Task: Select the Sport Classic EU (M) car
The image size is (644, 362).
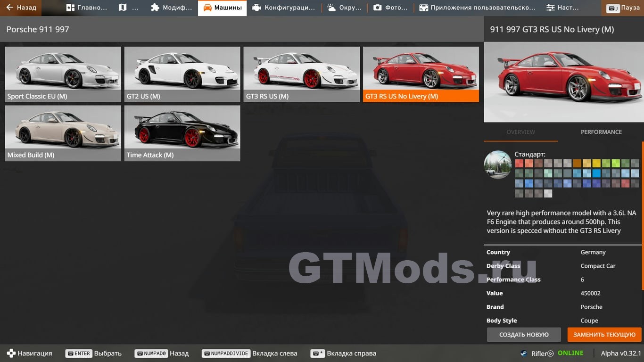Action: pyautogui.click(x=63, y=74)
